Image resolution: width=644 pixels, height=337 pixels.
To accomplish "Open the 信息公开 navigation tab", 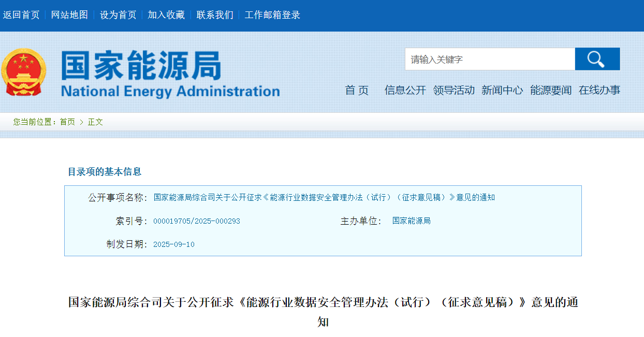I will [405, 90].
